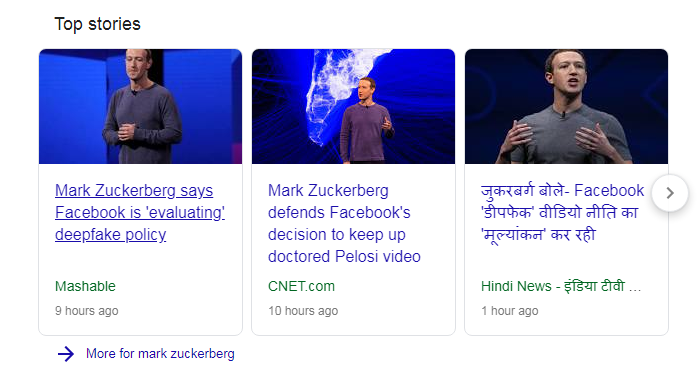This screenshot has width=698, height=371.
Task: Click the 9 hours ago timestamp
Action: (x=87, y=311)
